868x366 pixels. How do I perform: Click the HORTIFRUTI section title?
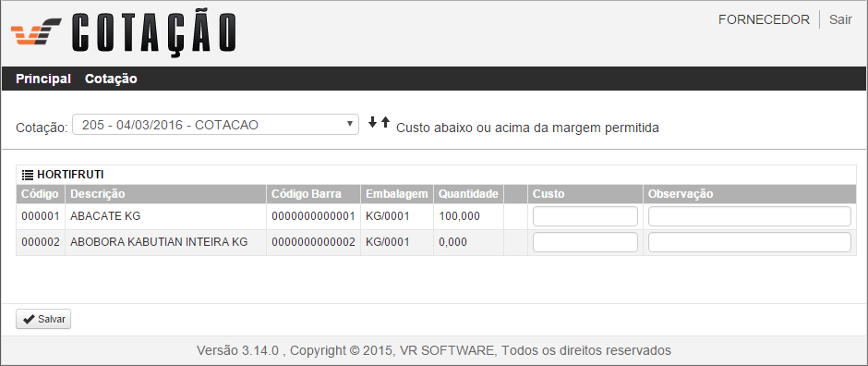tap(70, 175)
